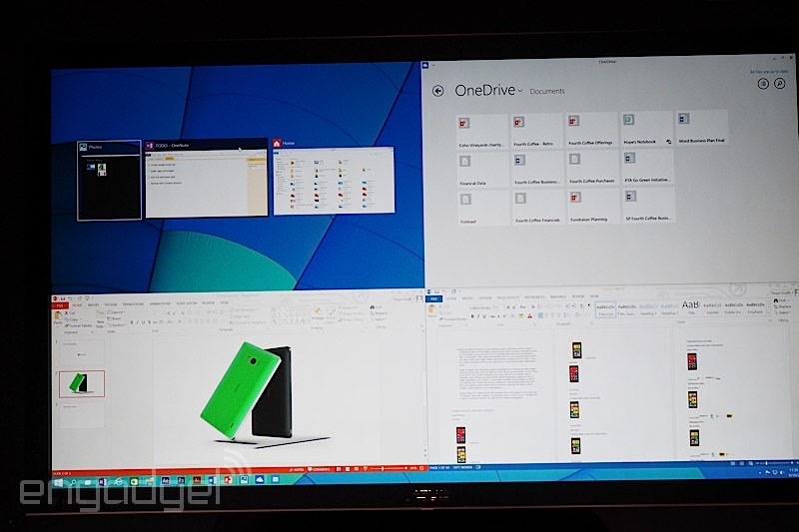Click Replace in PowerPoint editing group
The width and height of the screenshot is (799, 532).
[x=380, y=313]
